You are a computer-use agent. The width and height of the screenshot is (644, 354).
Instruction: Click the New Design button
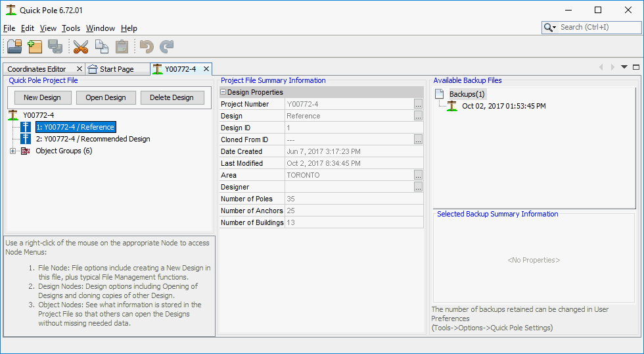(x=42, y=97)
